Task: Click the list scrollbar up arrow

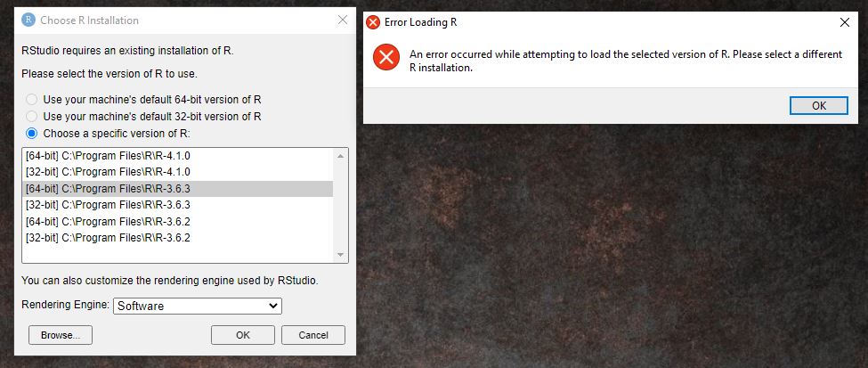Action: (340, 156)
